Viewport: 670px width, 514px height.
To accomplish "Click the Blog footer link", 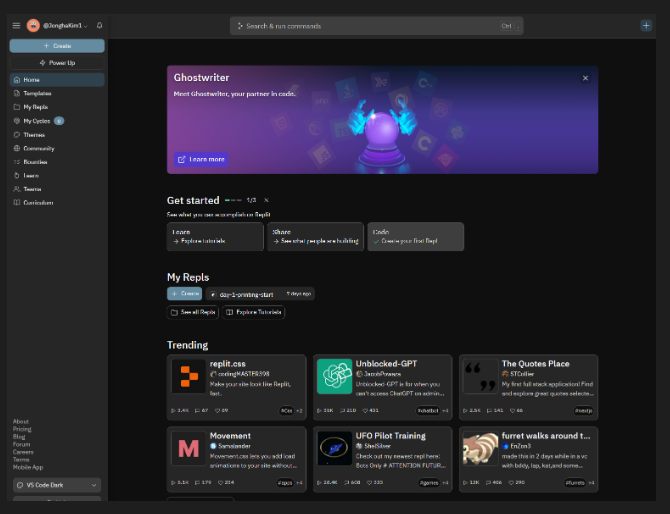I will point(19,437).
